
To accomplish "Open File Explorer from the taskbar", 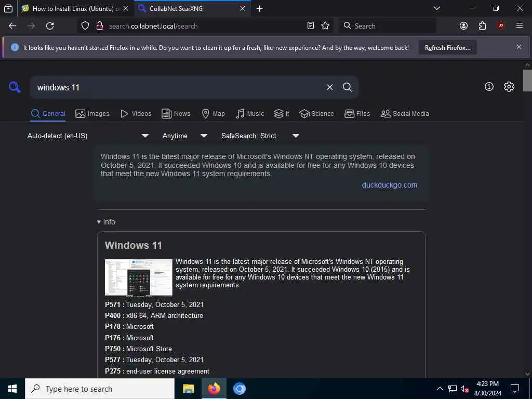I will [188, 389].
